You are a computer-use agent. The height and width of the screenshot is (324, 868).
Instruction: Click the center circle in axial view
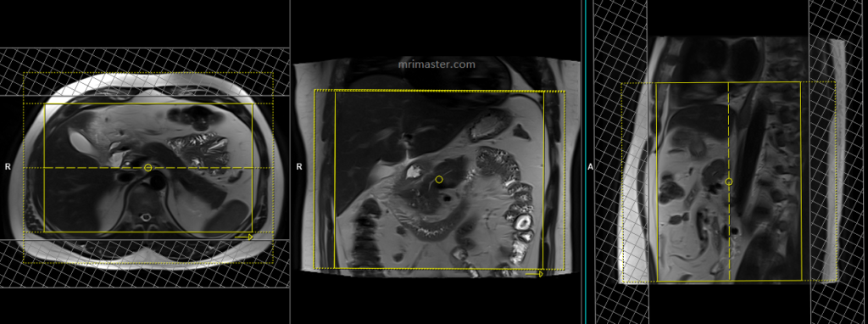[x=147, y=168]
